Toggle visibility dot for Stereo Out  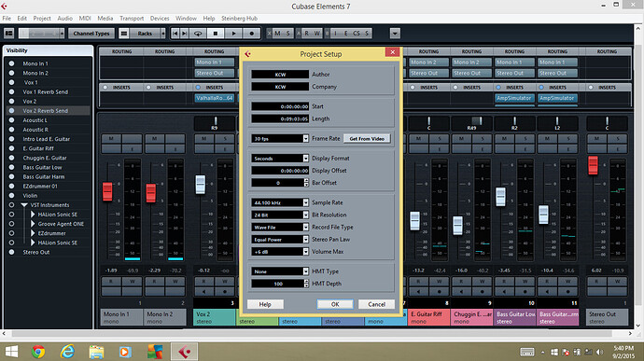[11, 252]
